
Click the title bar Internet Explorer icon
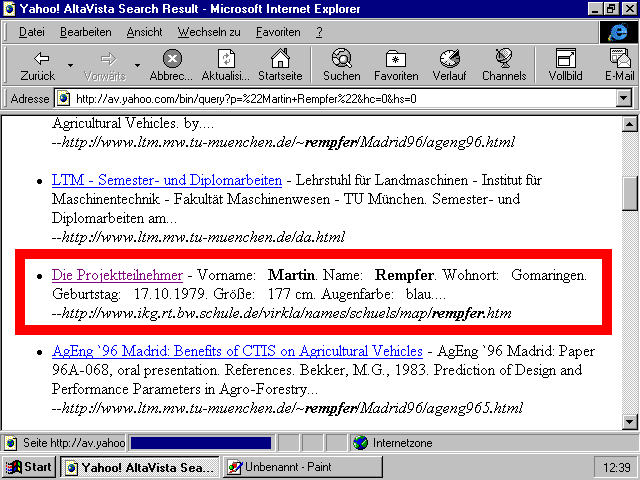(9, 9)
